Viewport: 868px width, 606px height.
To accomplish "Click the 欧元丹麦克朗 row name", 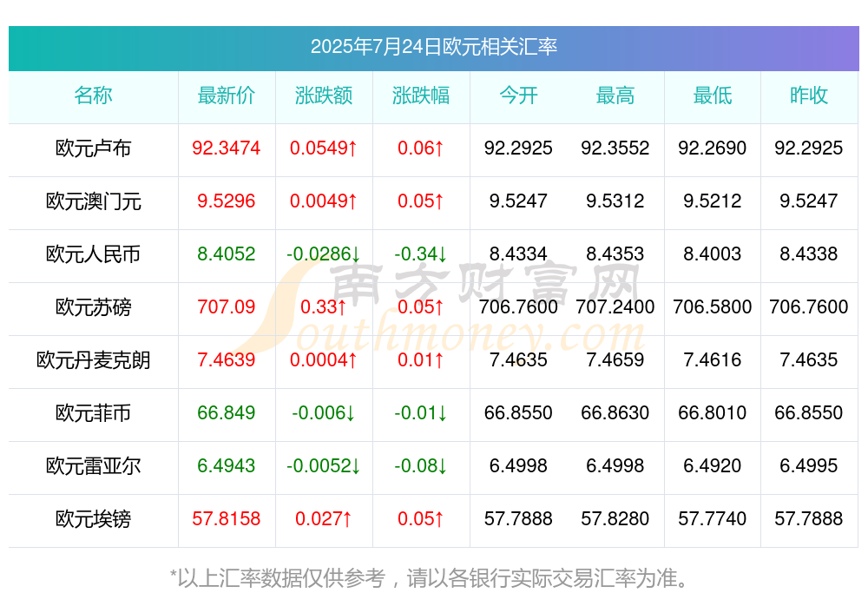I will tap(93, 360).
